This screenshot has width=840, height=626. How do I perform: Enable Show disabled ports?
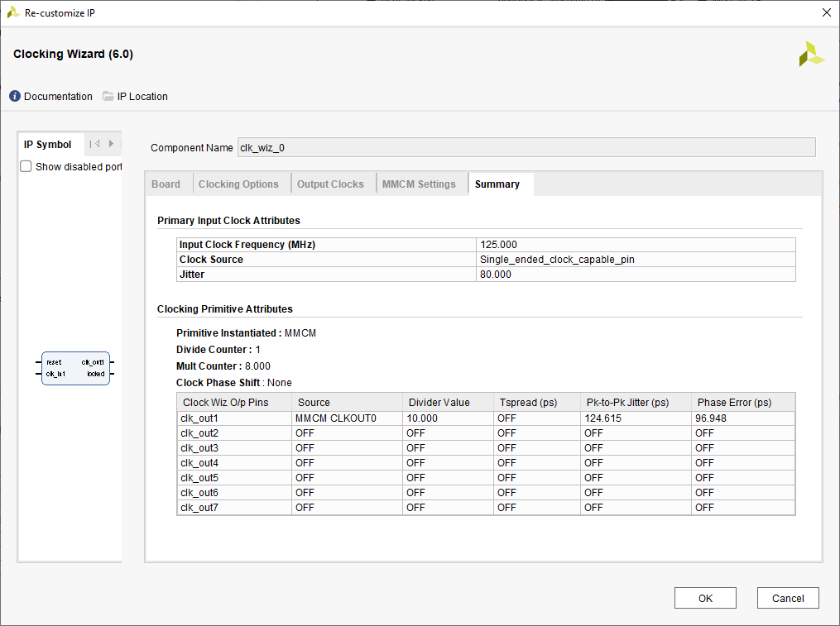[25, 165]
